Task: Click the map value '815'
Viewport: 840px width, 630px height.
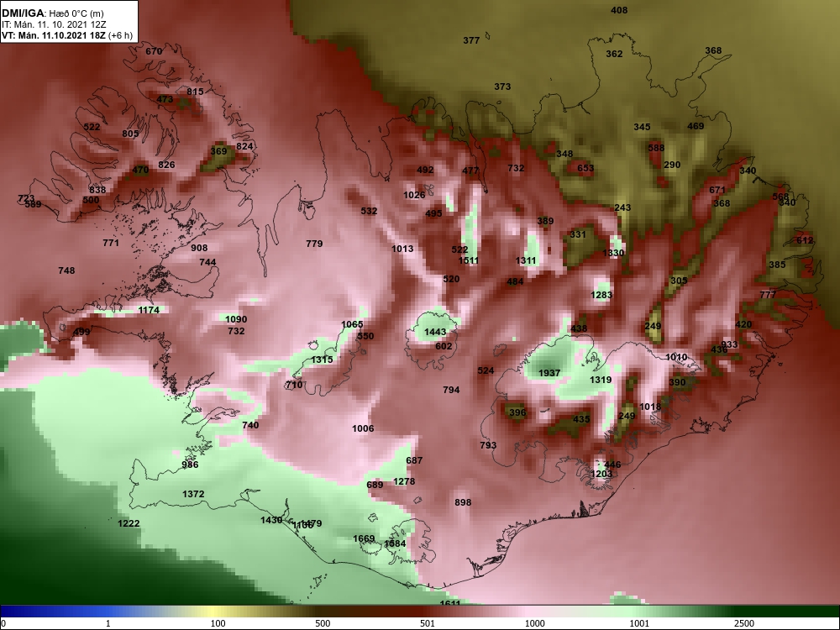Action: 195,92
